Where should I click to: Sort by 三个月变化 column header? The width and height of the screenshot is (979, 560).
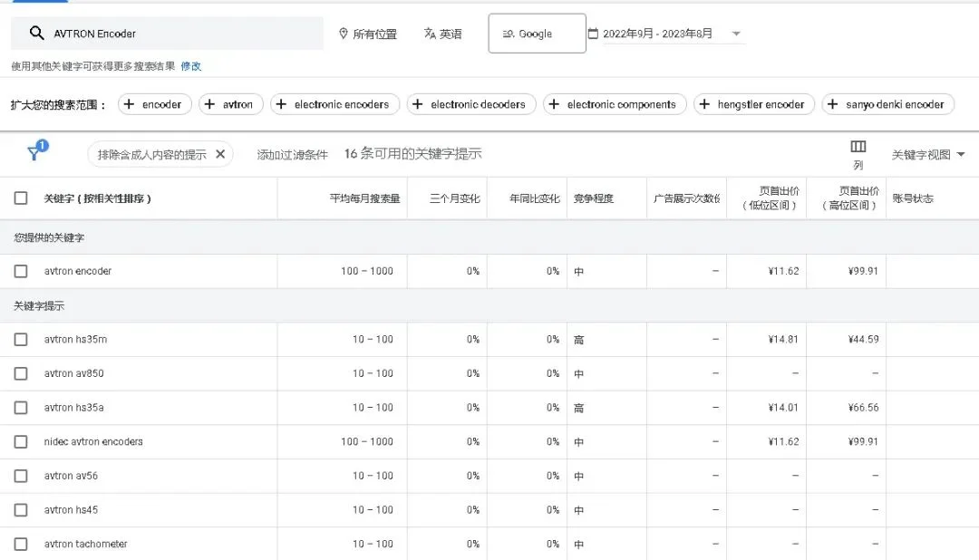pos(454,198)
